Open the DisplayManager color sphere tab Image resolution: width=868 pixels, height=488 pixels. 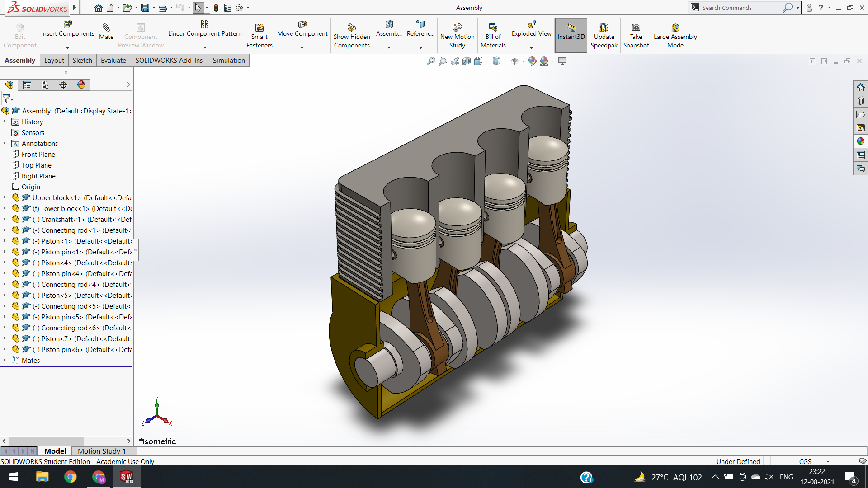(x=81, y=85)
